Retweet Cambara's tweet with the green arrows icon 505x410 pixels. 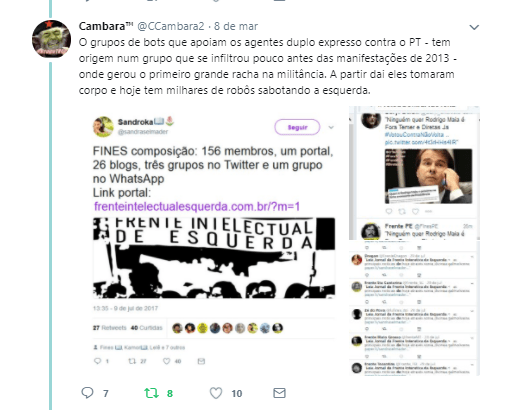[x=151, y=393]
